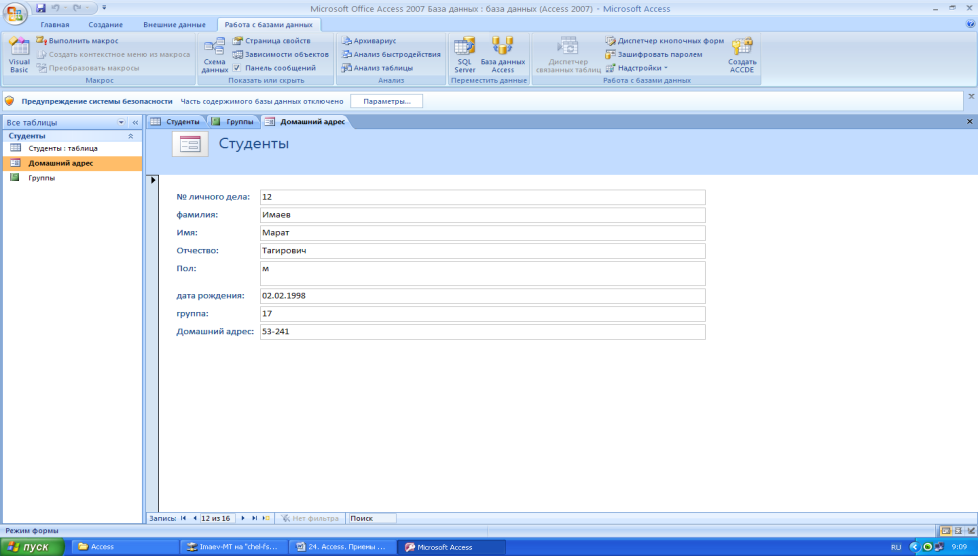Select Группы report in navigation pane
The height and width of the screenshot is (556, 978).
tap(72, 178)
